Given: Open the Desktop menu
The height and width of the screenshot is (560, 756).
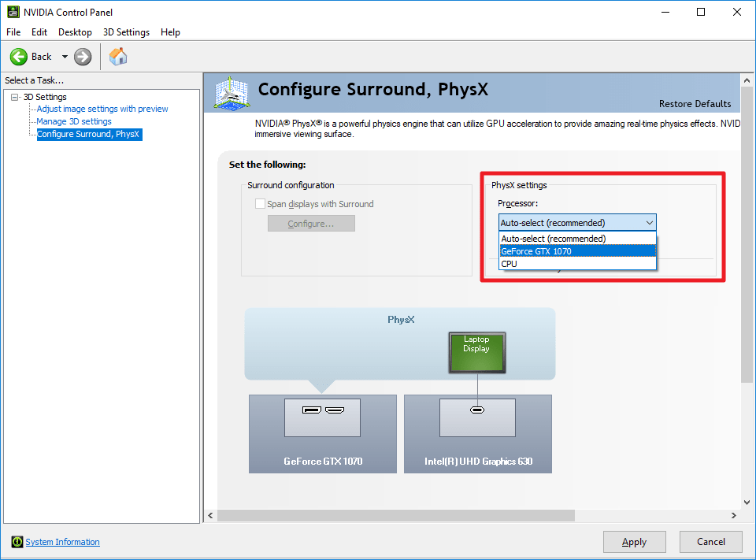Looking at the screenshot, I should [75, 32].
